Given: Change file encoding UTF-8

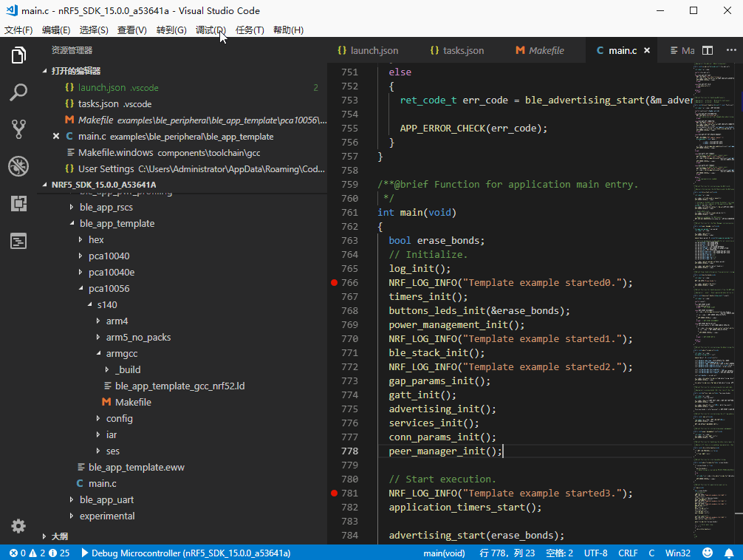Looking at the screenshot, I should tap(595, 553).
